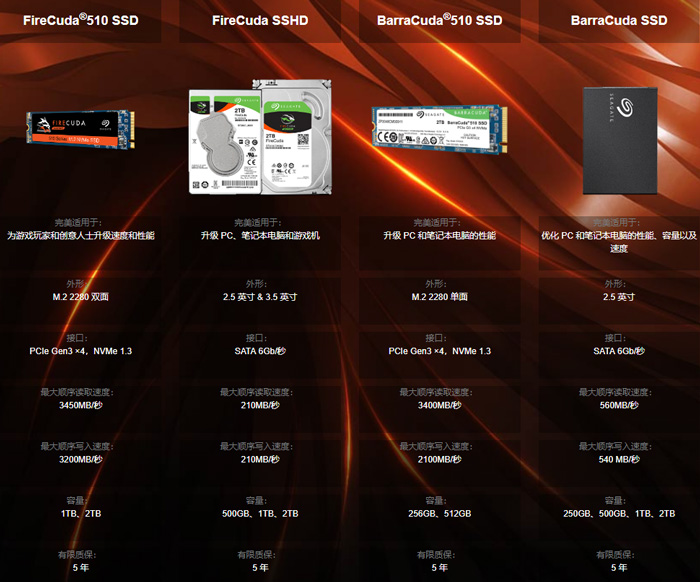Click FireCuda 510 'PCIe Gen3 ×4, NVMe 1.3' interface
This screenshot has height=582, width=700.
click(x=81, y=351)
